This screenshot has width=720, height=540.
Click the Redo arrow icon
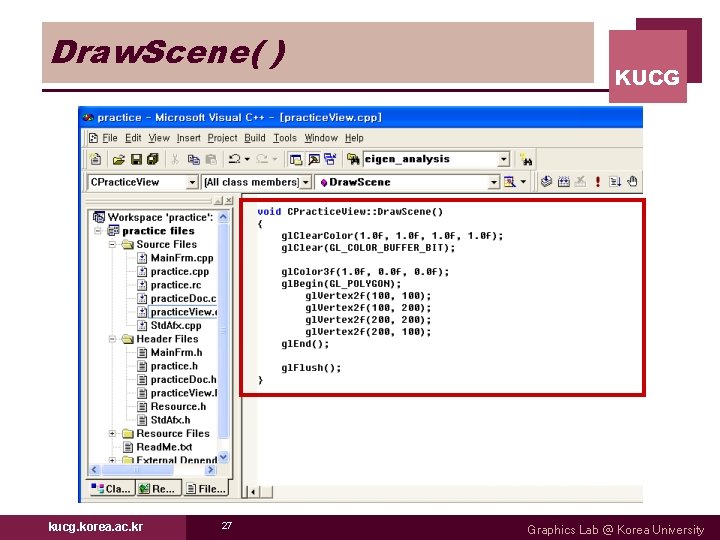pos(262,159)
